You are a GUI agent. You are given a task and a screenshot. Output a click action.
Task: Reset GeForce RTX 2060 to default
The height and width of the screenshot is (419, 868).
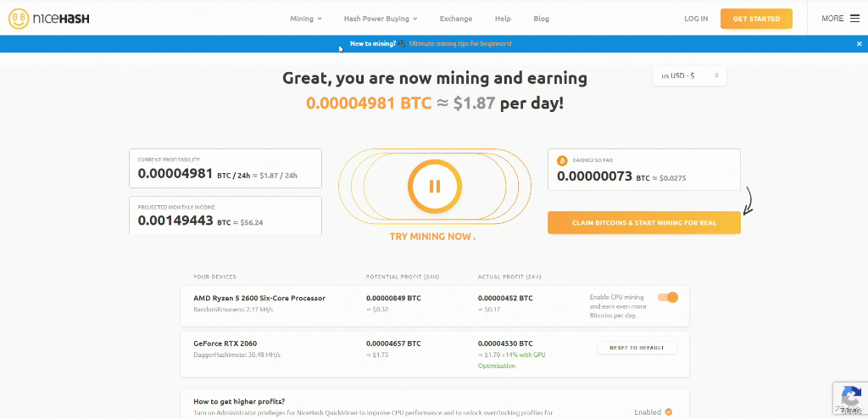click(637, 348)
